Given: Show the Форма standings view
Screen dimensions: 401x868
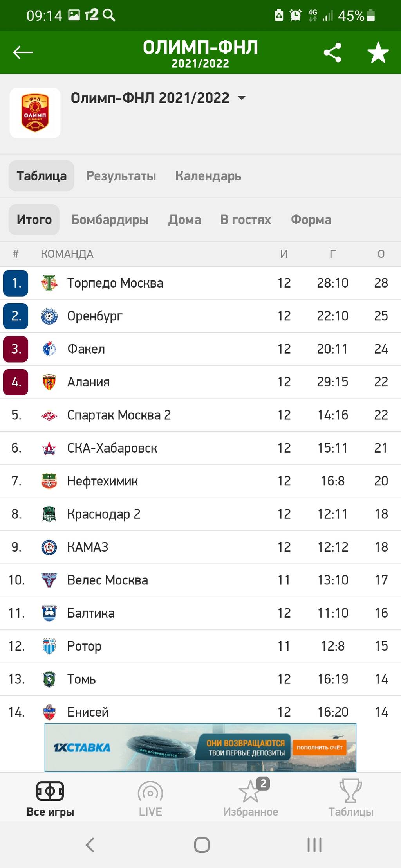Looking at the screenshot, I should pyautogui.click(x=311, y=220).
